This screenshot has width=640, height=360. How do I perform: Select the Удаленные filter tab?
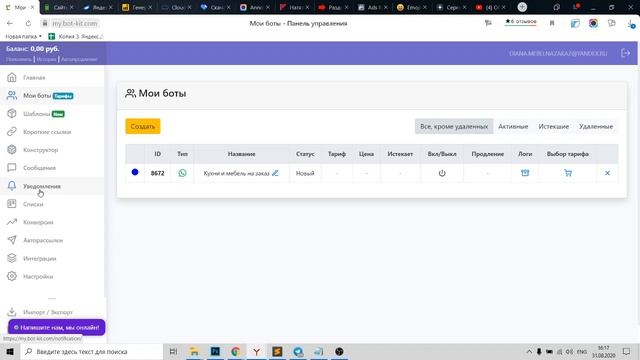[x=596, y=127]
